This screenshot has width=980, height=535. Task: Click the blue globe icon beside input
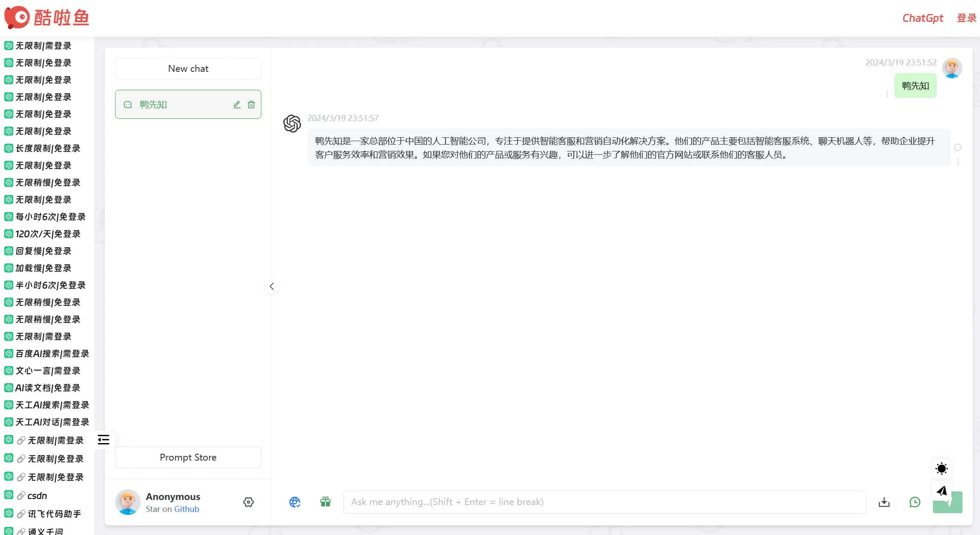pos(295,502)
